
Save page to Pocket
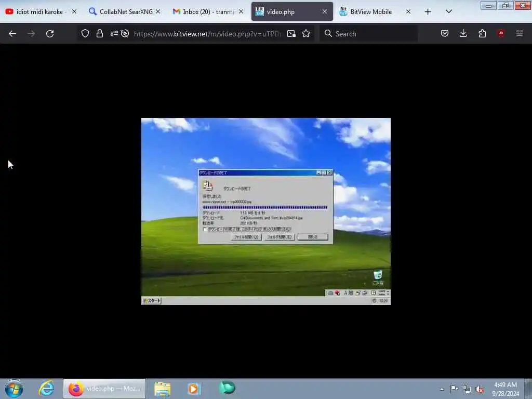(445, 33)
